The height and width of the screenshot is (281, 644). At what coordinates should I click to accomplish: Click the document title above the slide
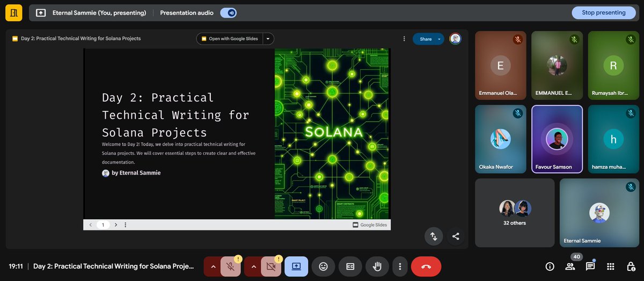coord(80,39)
